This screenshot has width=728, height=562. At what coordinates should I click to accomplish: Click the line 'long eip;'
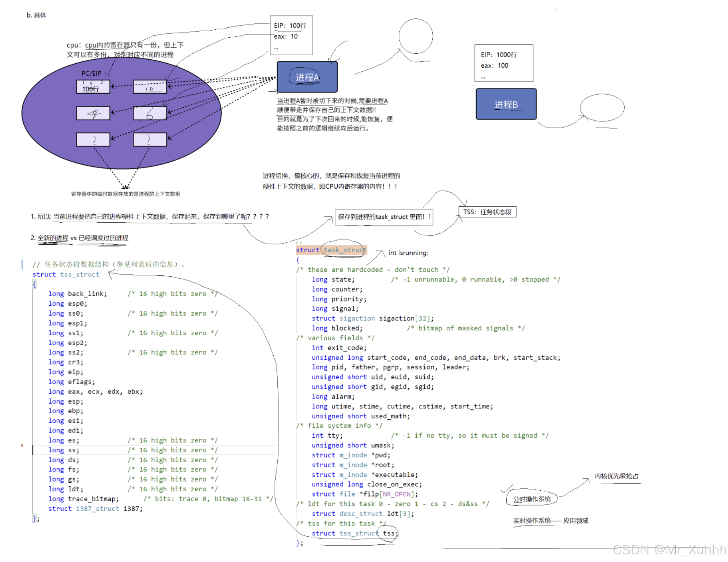66,372
